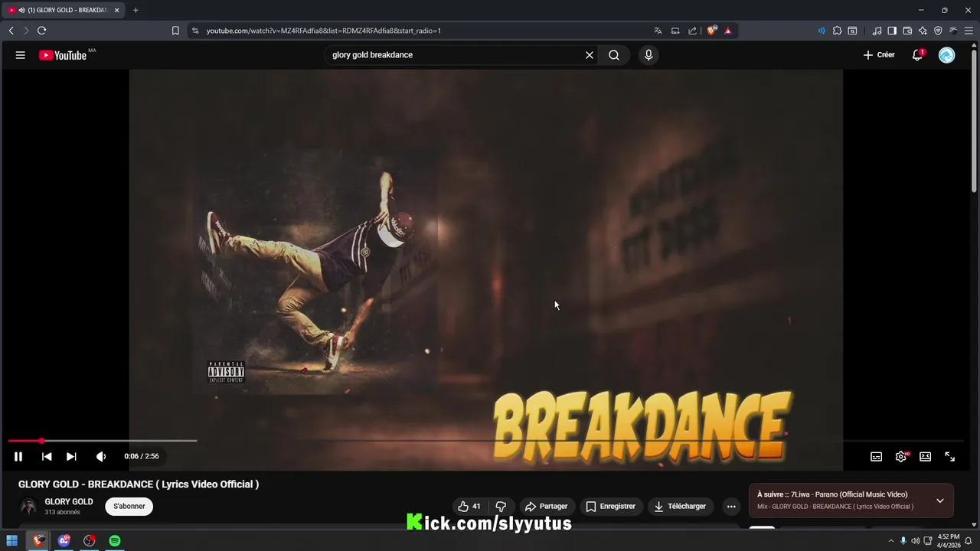Screen dimensions: 980x551
Task: Show hidden system tray icons
Action: [890, 541]
